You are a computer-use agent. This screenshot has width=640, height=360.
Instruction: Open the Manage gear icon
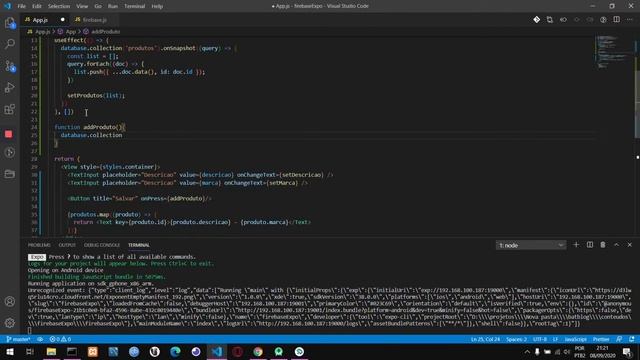pos(10,323)
